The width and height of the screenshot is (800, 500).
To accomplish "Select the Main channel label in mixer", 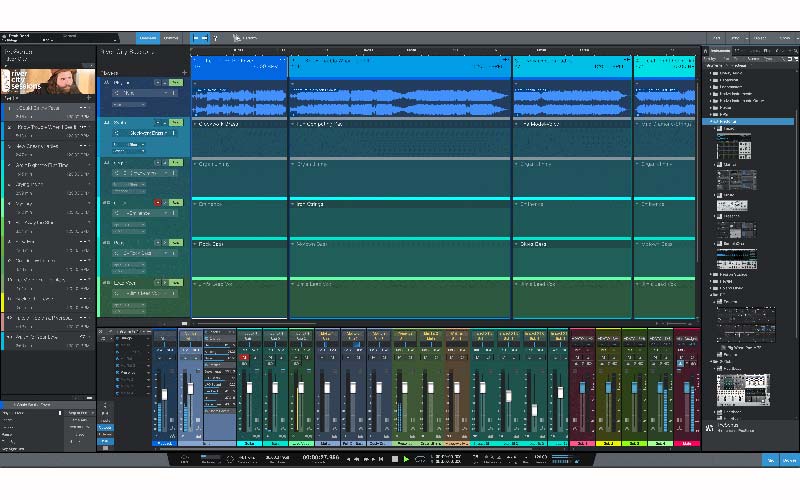I will pyautogui.click(x=686, y=443).
